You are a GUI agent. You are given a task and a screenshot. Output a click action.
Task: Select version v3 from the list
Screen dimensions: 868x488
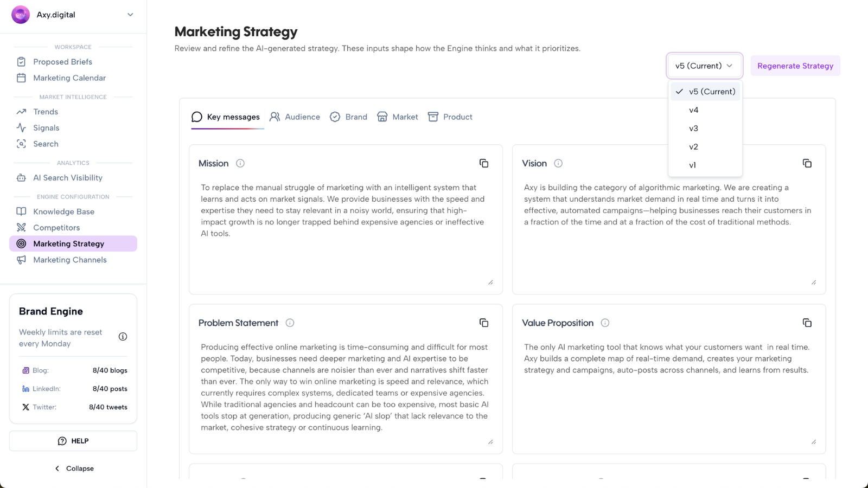point(705,129)
